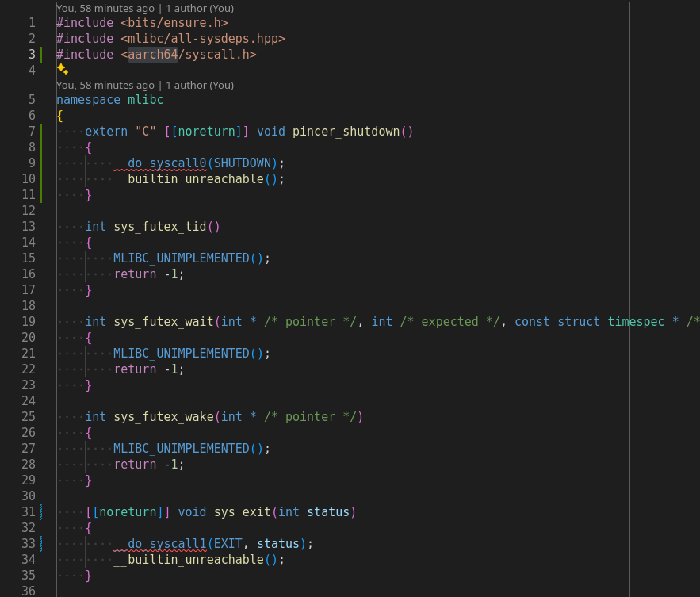Click the /* expected */ comment

pyautogui.click(x=449, y=322)
